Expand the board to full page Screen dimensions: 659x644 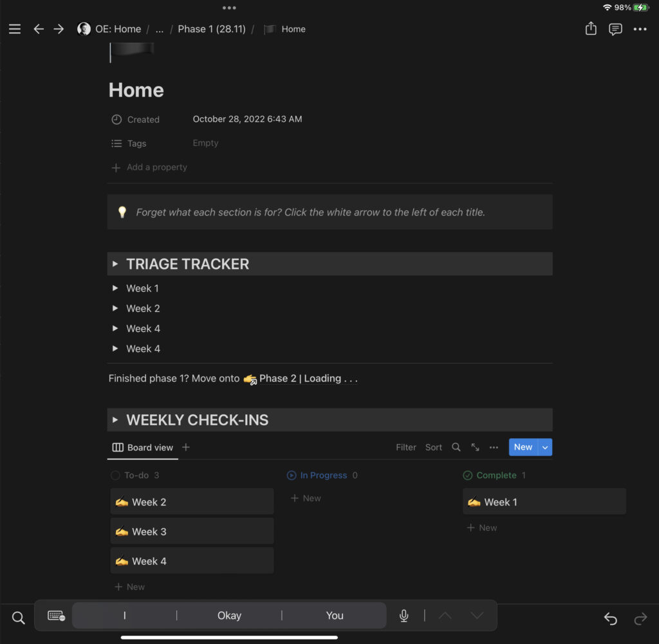click(x=475, y=447)
